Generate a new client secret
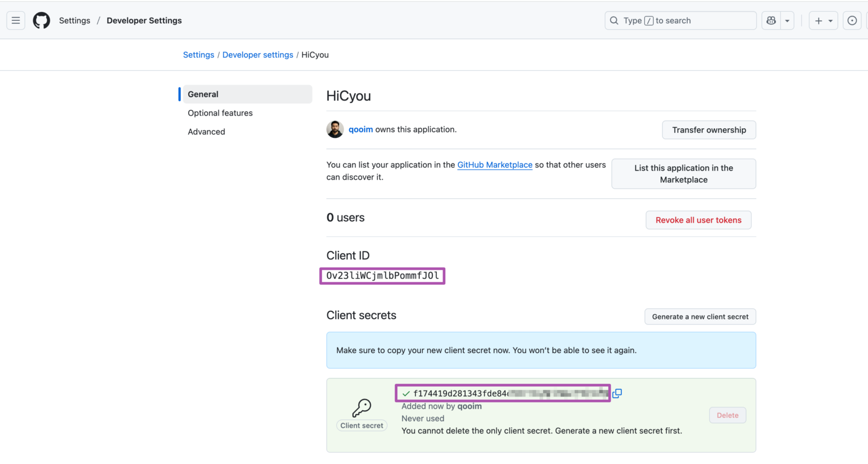This screenshot has width=868, height=464. tap(700, 317)
